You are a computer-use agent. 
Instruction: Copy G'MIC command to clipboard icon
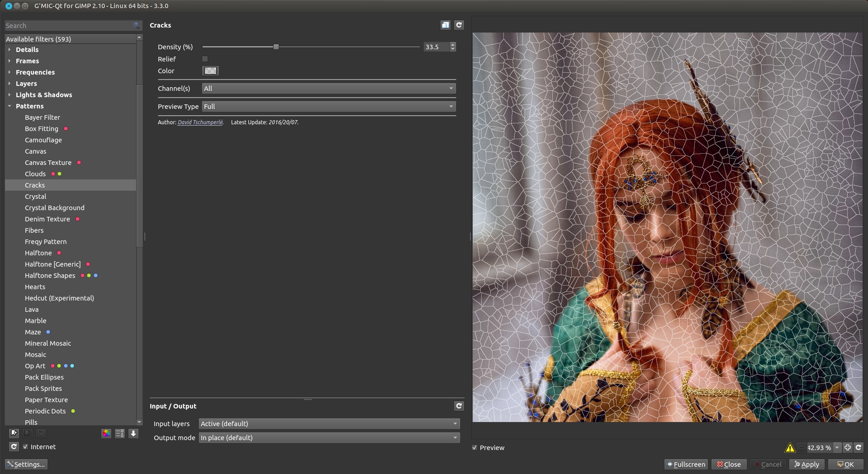tap(446, 25)
